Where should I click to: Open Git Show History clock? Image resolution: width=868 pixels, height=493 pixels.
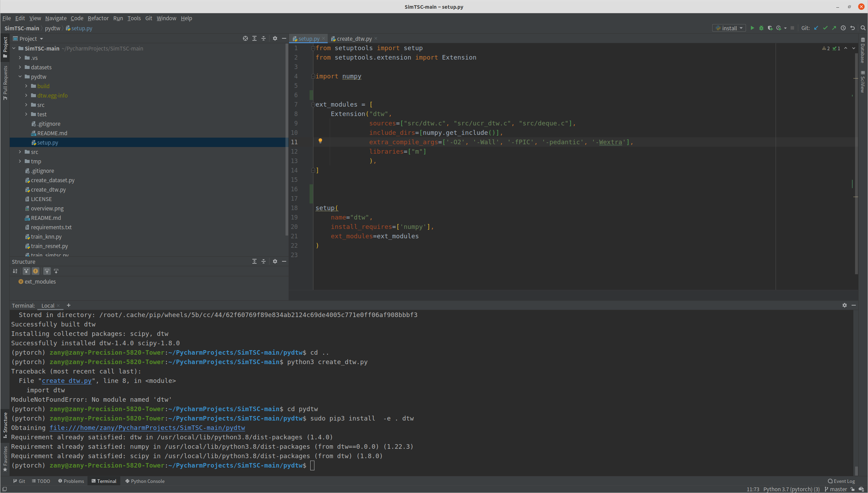click(x=843, y=28)
